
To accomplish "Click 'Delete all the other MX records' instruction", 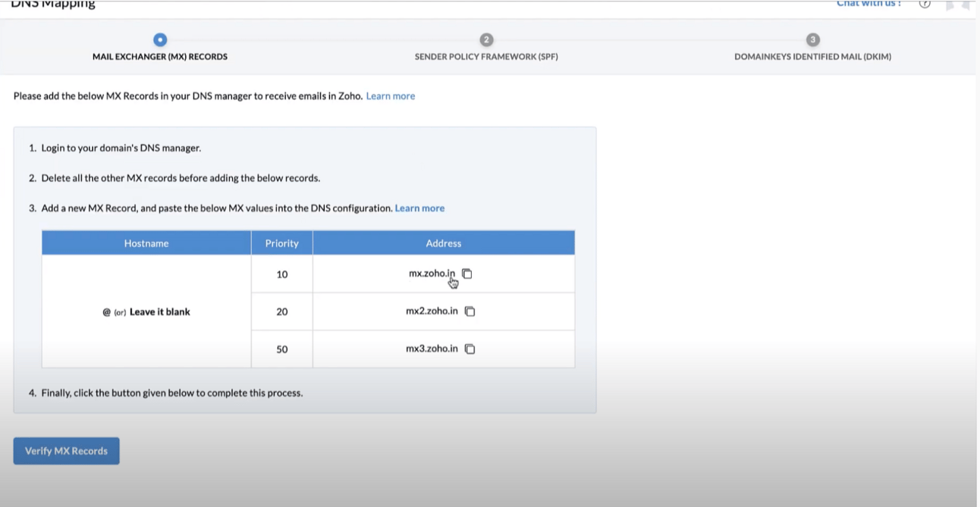I will tap(181, 178).
